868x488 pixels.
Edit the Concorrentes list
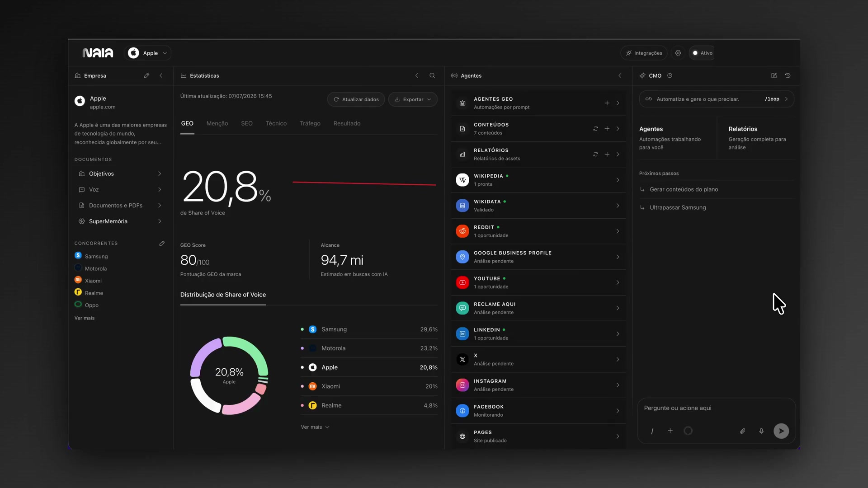click(x=162, y=243)
